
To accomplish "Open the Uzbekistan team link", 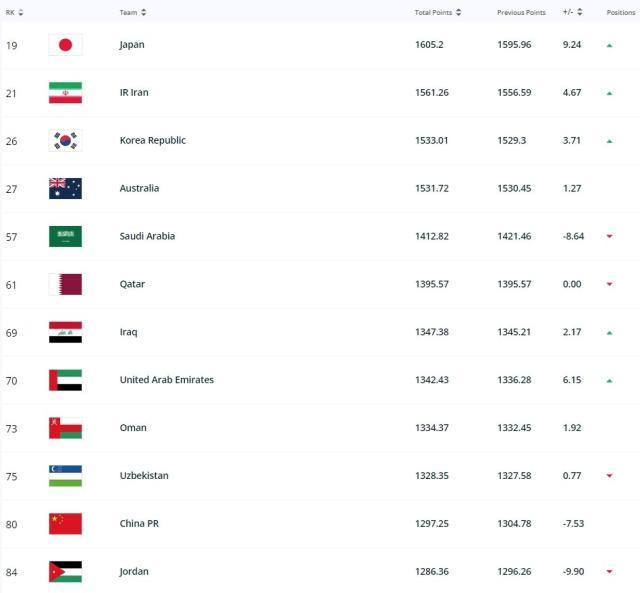I will point(143,476).
